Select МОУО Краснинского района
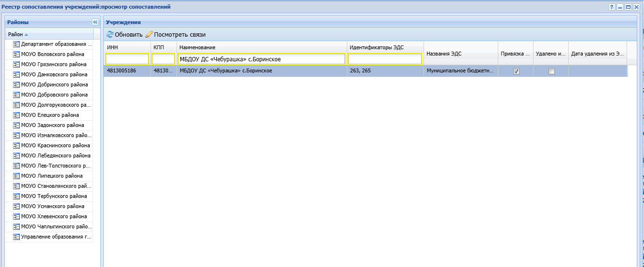This screenshot has width=644, height=267. point(51,145)
